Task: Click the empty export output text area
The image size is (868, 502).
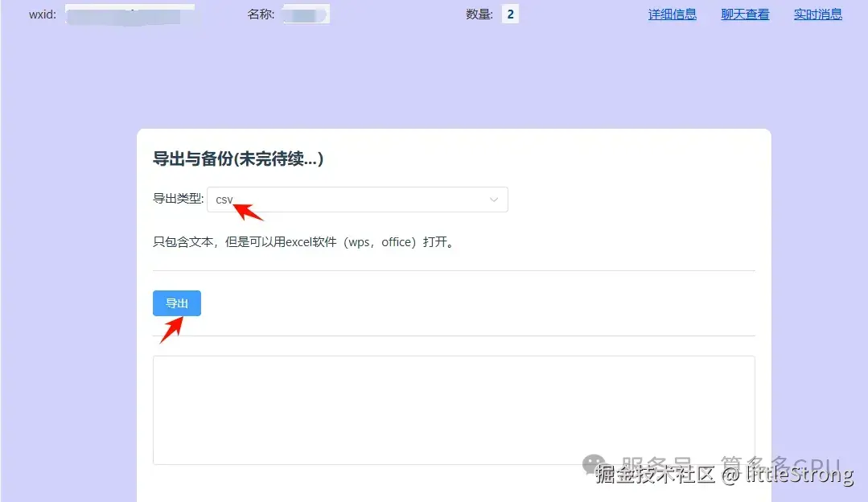Action: tap(454, 410)
